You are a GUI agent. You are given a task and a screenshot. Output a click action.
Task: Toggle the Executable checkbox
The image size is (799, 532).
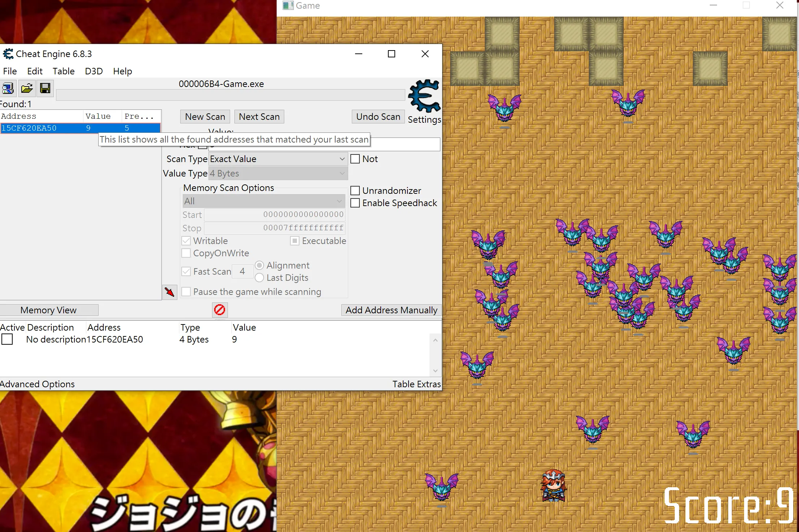(x=295, y=241)
